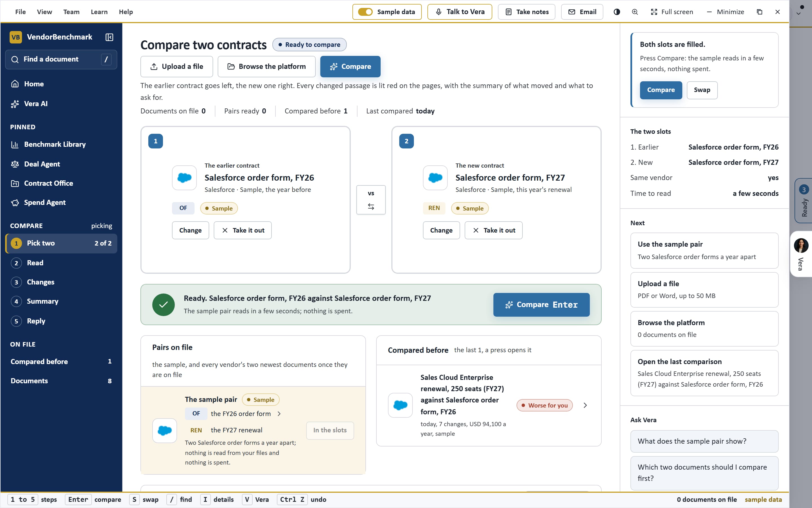Select step 3 Changes in Compare list
812x508 pixels.
coord(61,282)
